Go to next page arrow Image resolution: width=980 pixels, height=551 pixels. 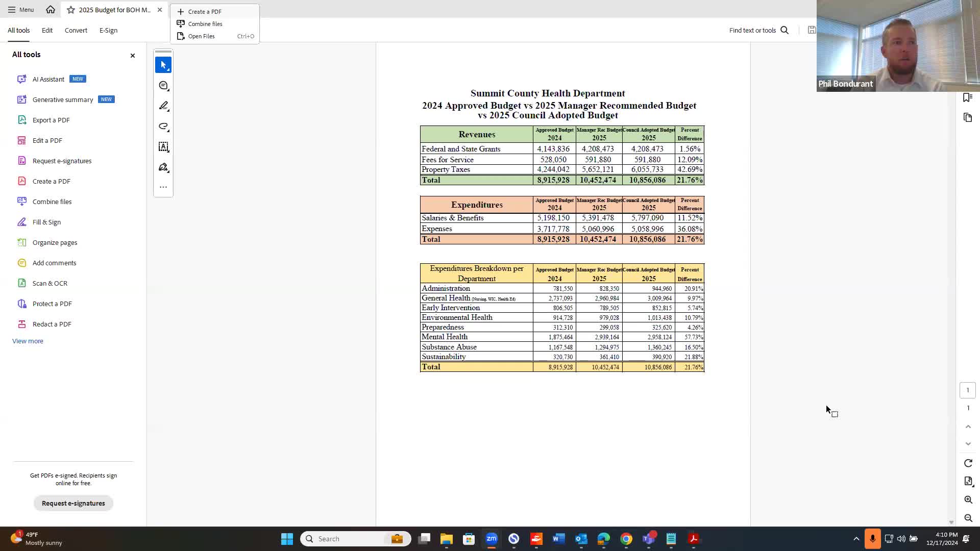(968, 444)
